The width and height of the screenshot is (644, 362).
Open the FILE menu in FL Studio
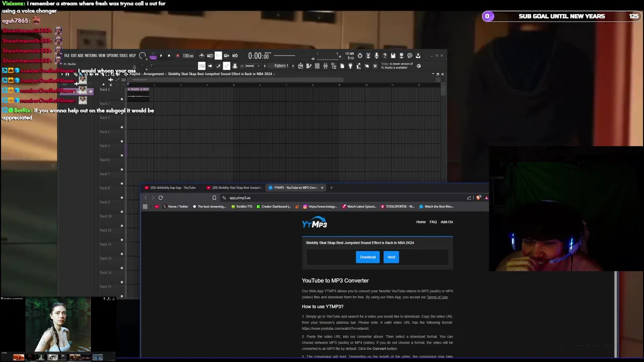point(66,55)
